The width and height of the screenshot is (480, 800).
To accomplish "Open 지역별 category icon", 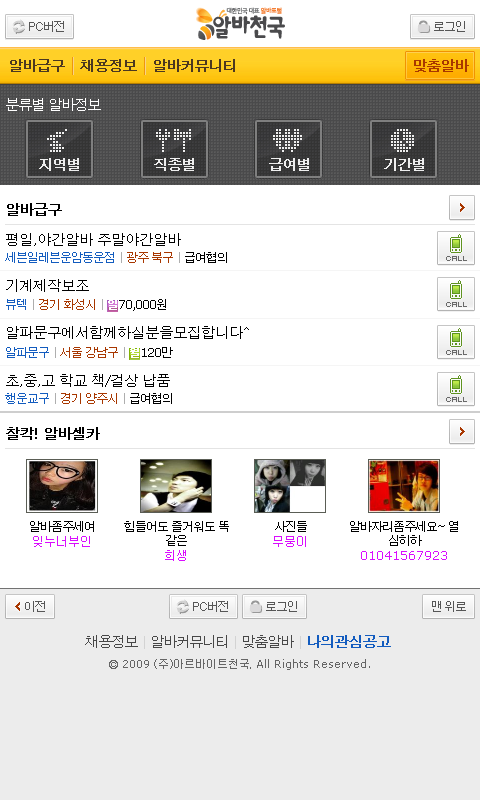I will 59,149.
